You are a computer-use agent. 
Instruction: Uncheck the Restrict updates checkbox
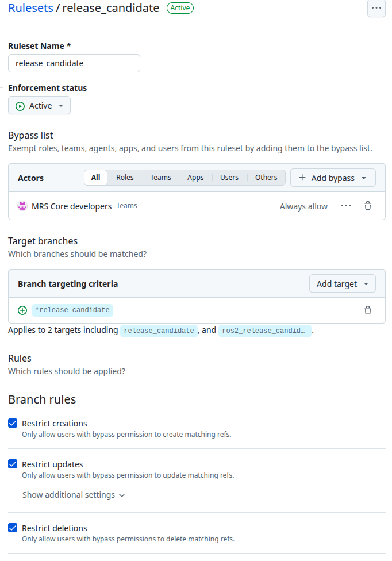13,464
